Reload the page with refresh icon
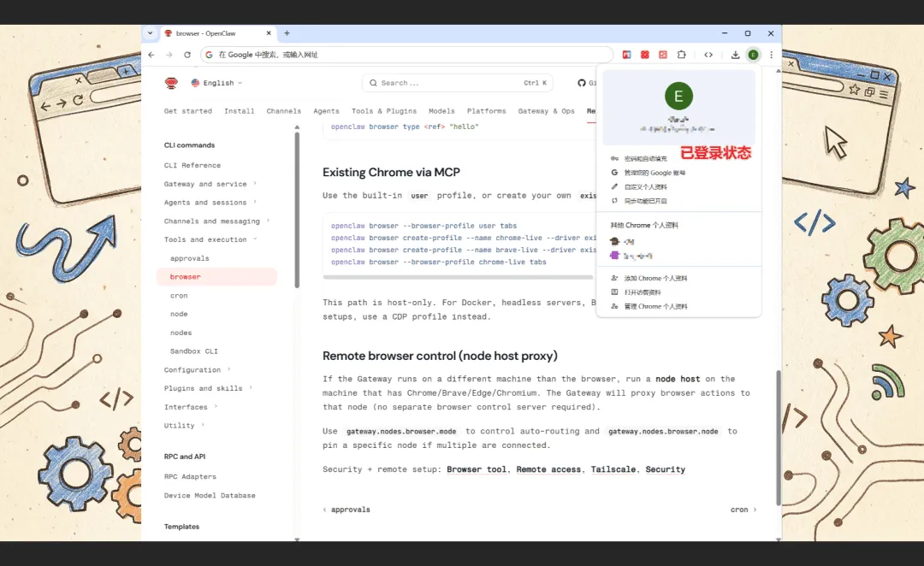The height and width of the screenshot is (566, 924). pyautogui.click(x=187, y=55)
